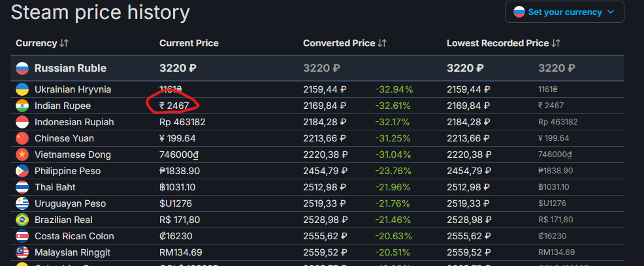Click the -20.63% price difference
The width and height of the screenshot is (644, 266).
[x=393, y=236]
